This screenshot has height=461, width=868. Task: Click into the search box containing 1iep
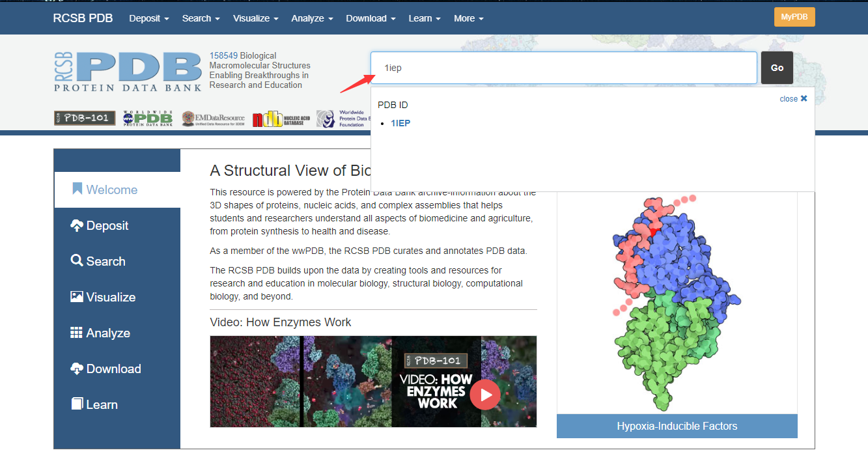564,68
